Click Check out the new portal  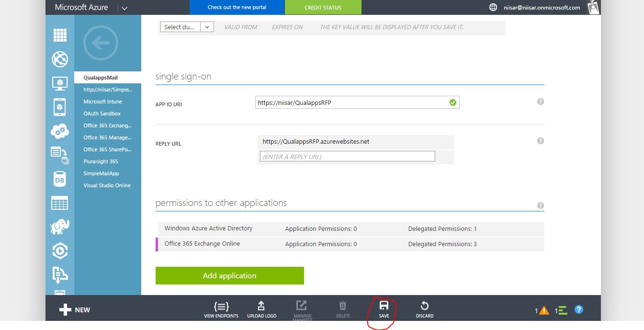237,7
